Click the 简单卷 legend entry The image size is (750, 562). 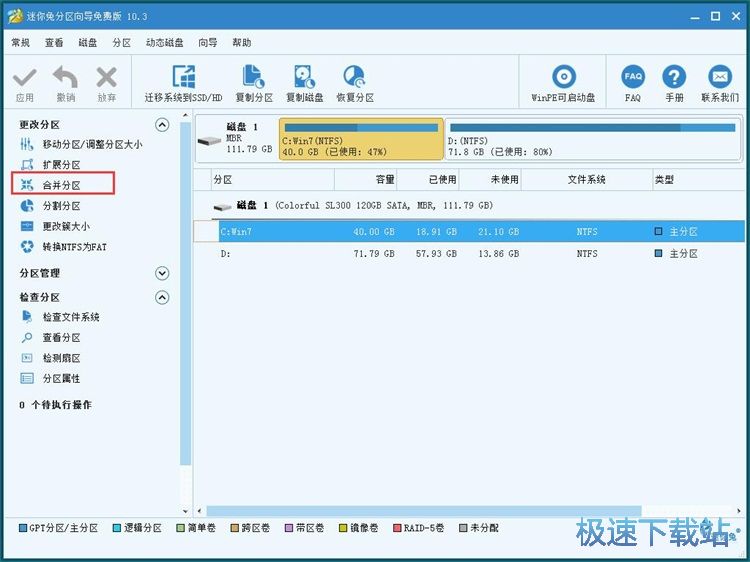[196, 528]
